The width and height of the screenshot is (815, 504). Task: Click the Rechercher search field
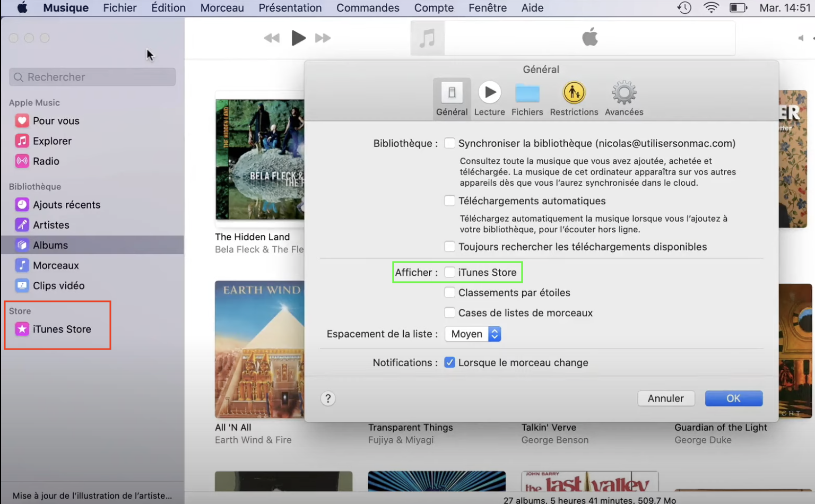92,77
